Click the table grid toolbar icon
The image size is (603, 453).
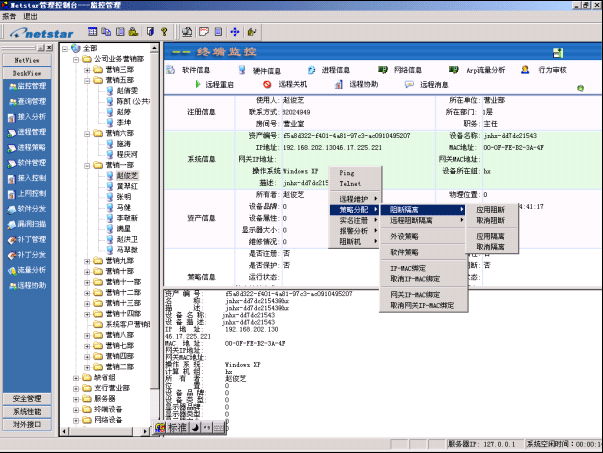pos(92,32)
